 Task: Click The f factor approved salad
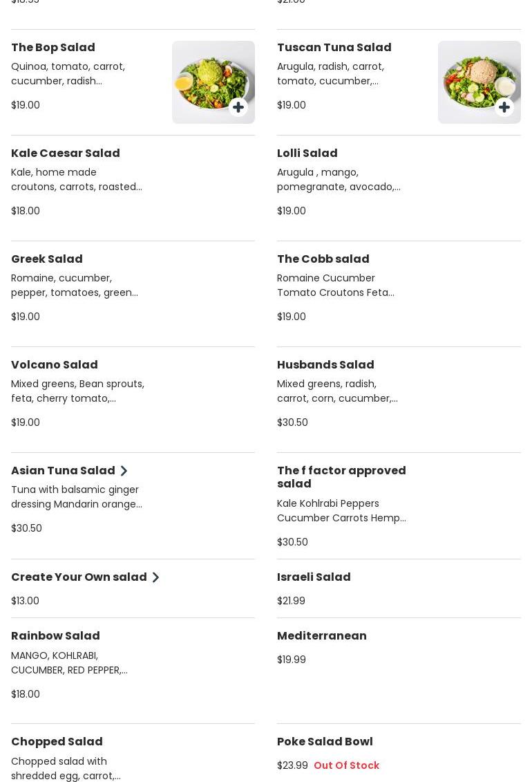point(341,477)
